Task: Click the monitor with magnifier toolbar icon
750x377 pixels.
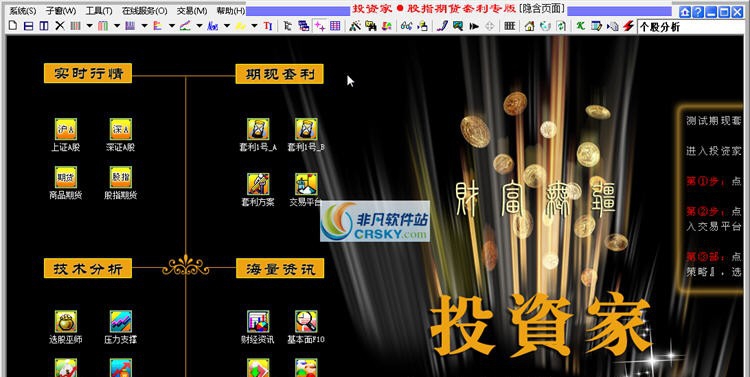Action: (458, 26)
